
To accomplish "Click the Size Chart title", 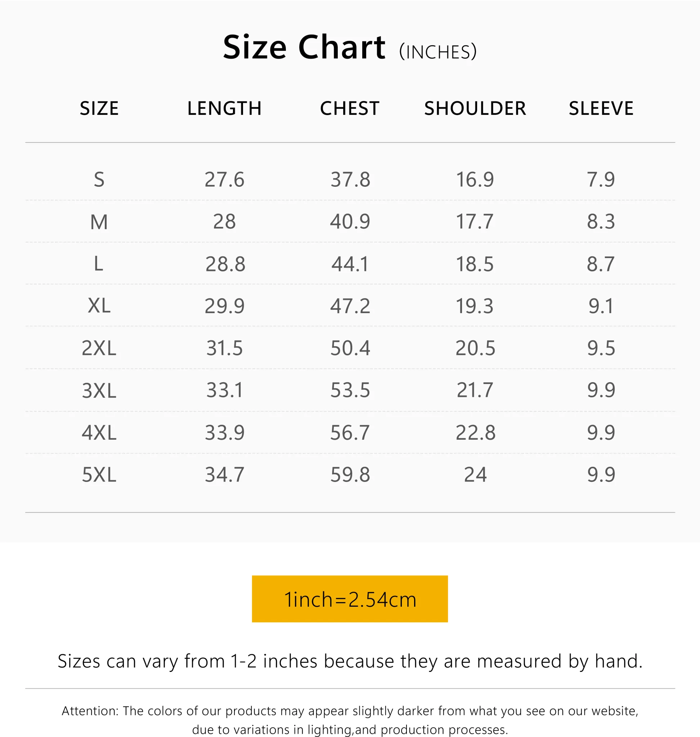I will coord(304,48).
